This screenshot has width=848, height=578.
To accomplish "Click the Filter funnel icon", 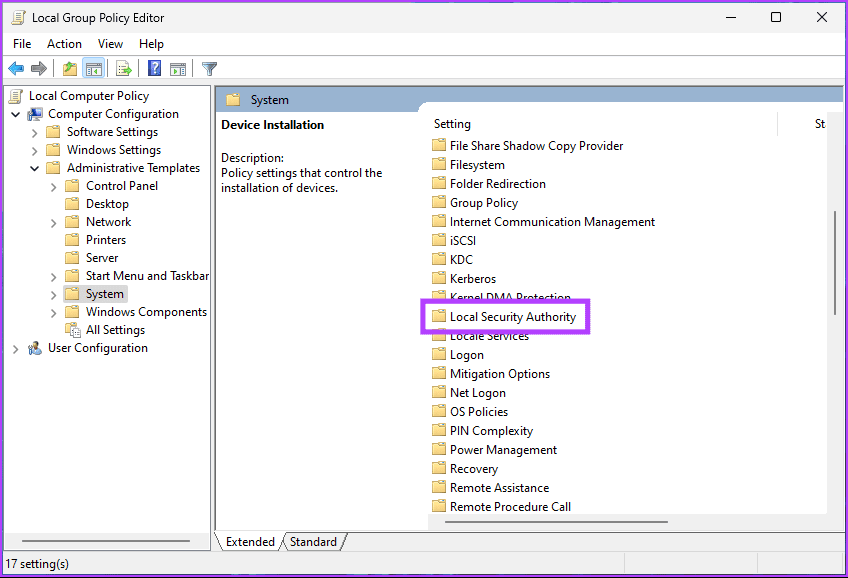I will [x=208, y=68].
